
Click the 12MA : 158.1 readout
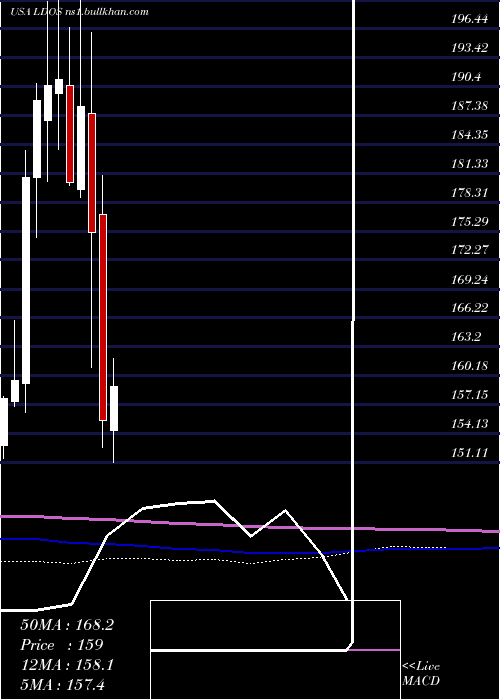point(67,665)
